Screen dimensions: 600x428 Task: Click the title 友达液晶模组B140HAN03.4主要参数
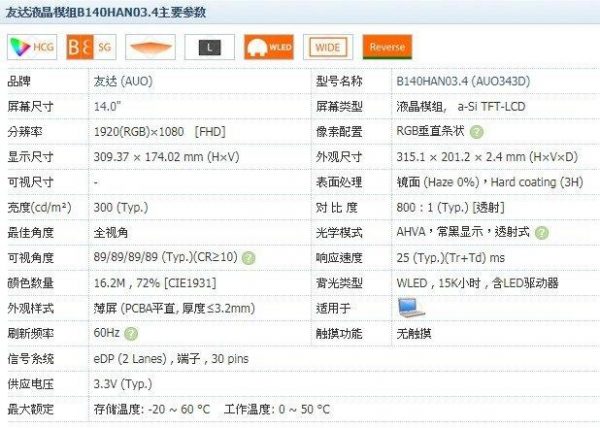click(106, 12)
